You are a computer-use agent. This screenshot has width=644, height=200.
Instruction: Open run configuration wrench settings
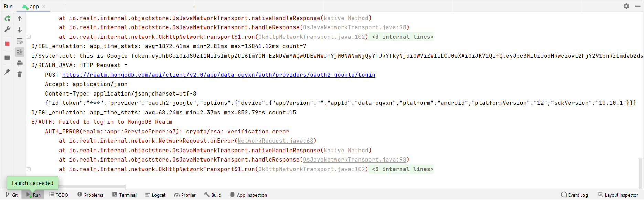tap(7, 30)
